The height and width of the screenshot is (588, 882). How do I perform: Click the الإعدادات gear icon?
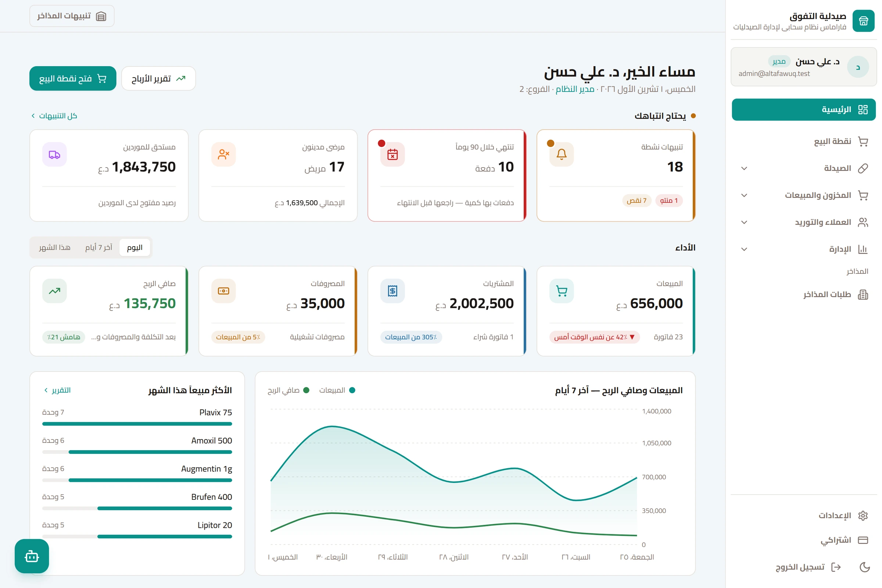point(863,515)
